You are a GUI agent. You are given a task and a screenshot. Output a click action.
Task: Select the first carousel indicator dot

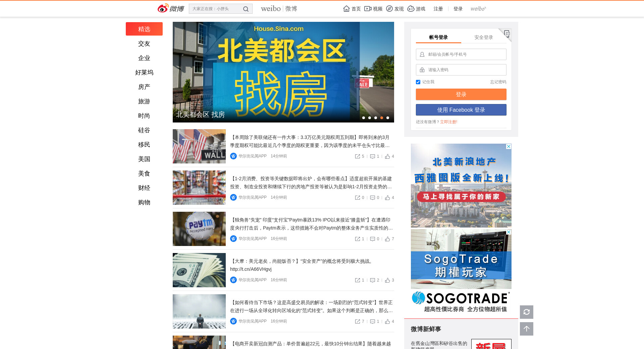364,118
